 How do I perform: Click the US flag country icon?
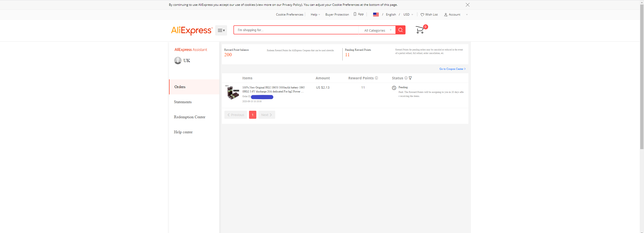(x=376, y=15)
